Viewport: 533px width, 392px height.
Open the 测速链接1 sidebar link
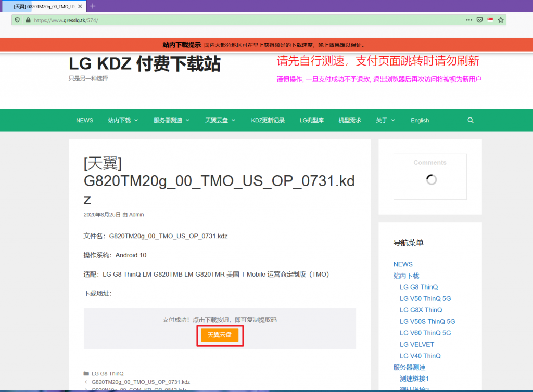[414, 378]
